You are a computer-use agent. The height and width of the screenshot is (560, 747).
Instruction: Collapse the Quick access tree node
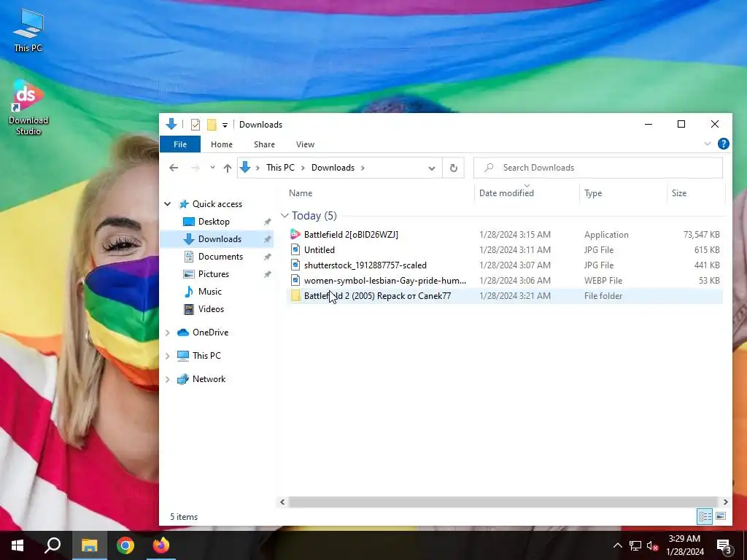[168, 204]
